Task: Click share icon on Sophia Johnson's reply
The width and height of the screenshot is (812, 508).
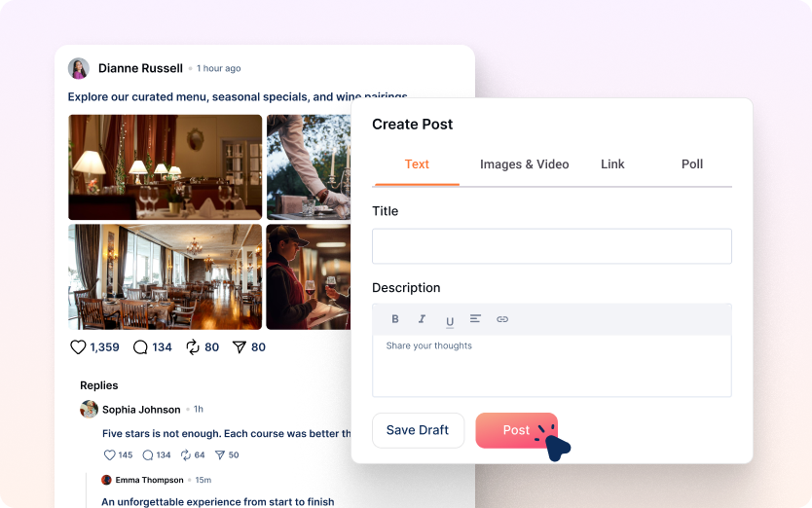Action: (x=220, y=455)
